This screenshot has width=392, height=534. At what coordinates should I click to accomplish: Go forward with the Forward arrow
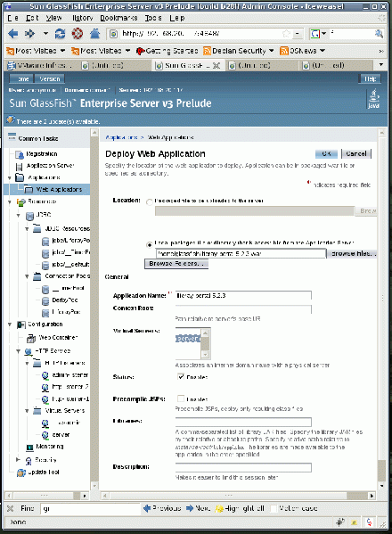[30, 33]
